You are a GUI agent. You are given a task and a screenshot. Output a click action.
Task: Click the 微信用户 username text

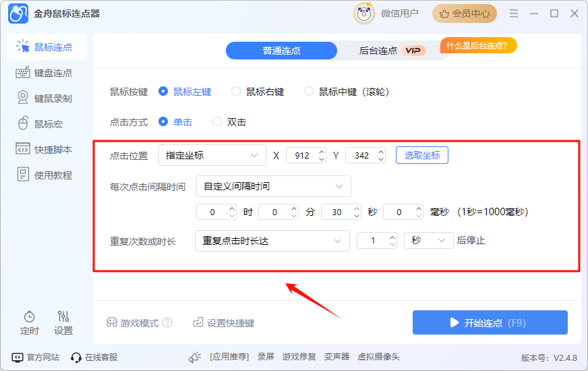399,14
